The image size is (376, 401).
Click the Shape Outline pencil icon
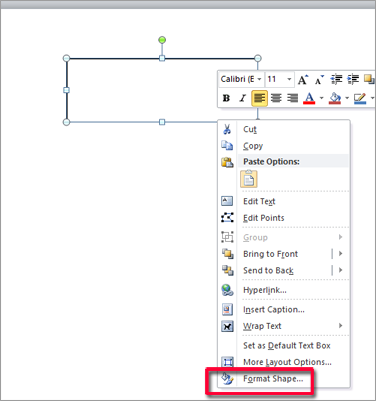pyautogui.click(x=360, y=98)
